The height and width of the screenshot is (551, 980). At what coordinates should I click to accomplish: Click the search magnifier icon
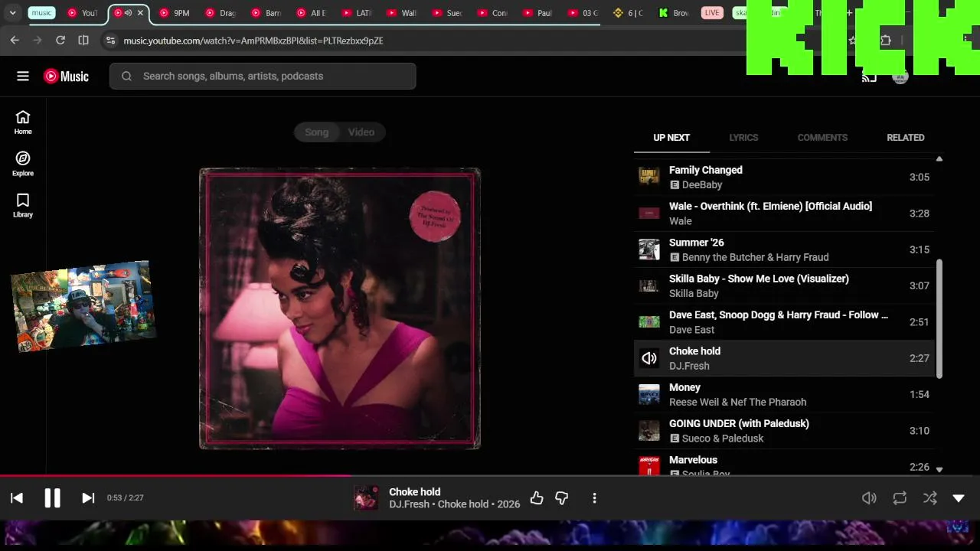[x=126, y=76]
